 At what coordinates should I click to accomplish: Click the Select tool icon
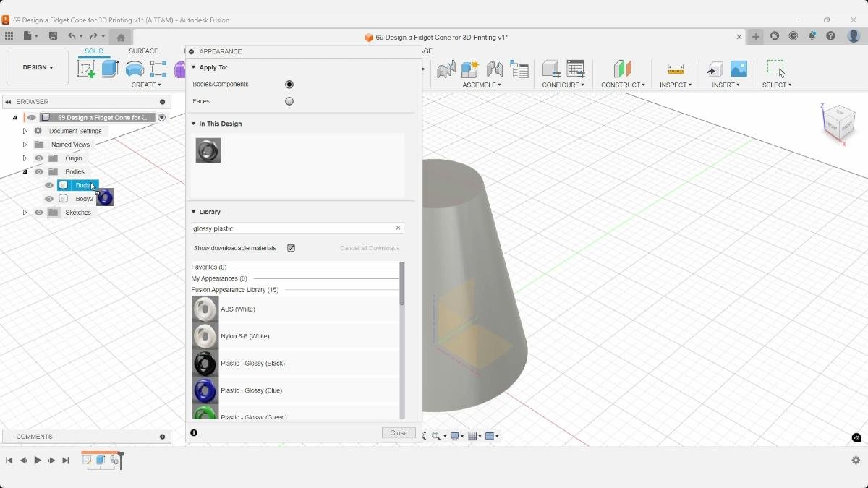coord(775,69)
